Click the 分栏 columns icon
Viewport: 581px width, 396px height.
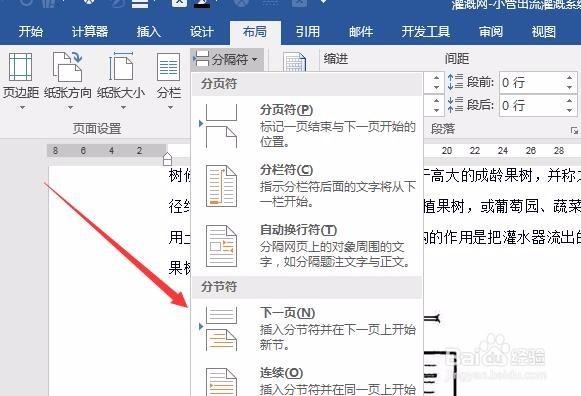169,67
